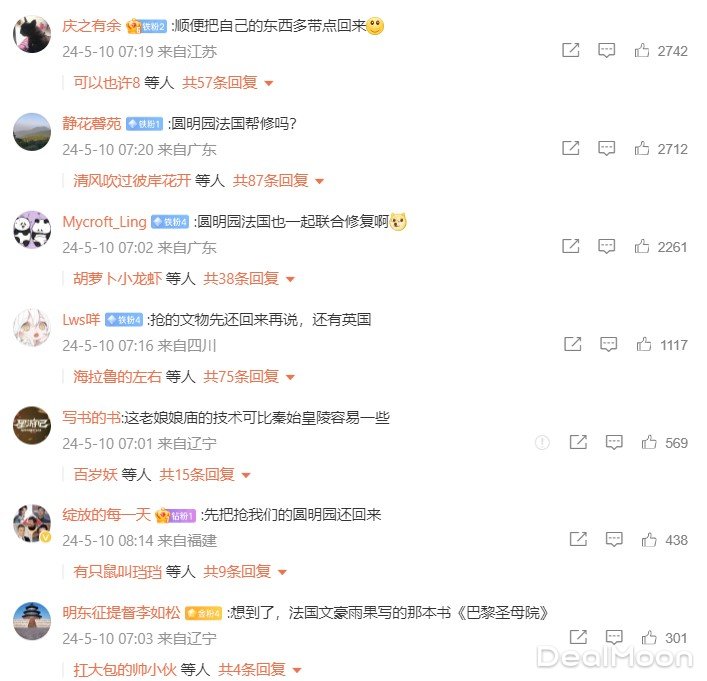Like the comment with 569 likes
This screenshot has width=707, height=681.
(649, 442)
